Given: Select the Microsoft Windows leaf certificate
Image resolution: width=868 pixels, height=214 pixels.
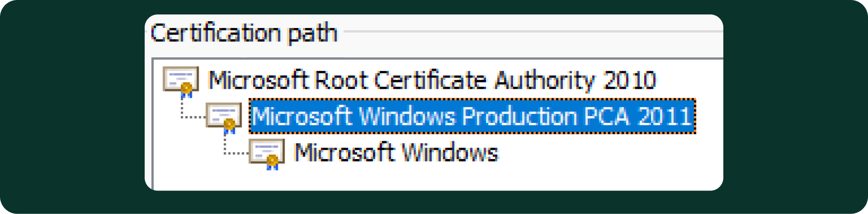Looking at the screenshot, I should tap(396, 152).
